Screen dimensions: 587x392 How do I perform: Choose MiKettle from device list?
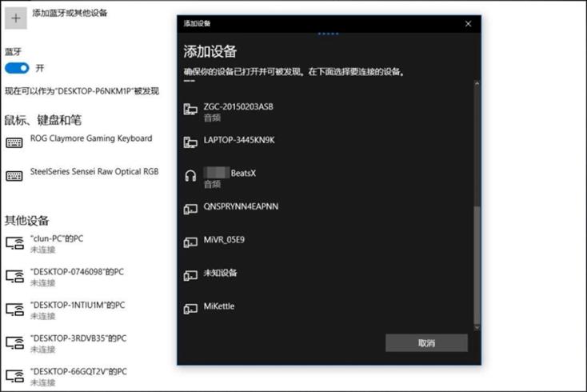(x=219, y=306)
